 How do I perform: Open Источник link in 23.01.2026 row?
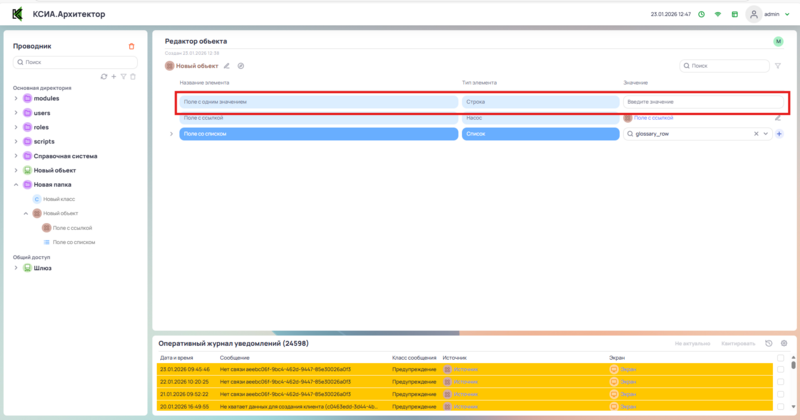coord(465,369)
